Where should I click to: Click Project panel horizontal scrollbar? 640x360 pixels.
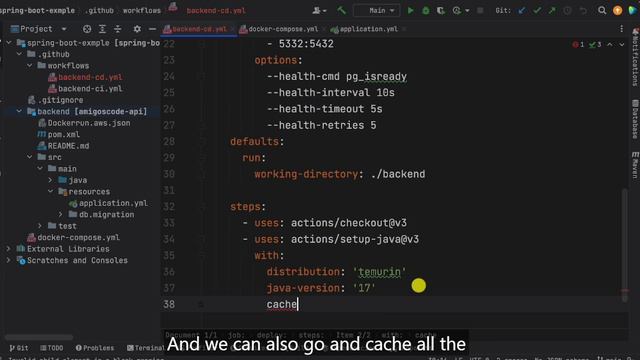tap(39, 337)
